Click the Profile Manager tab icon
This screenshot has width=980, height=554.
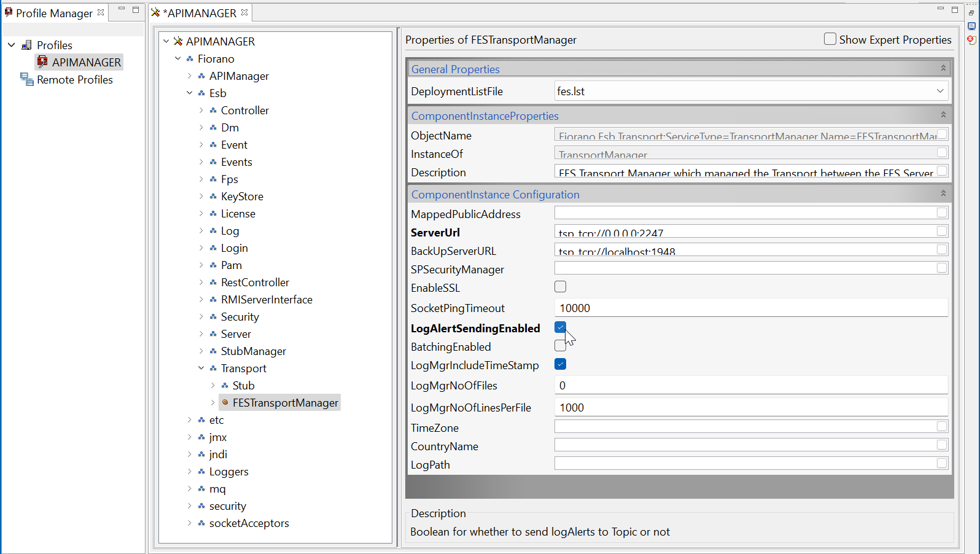[9, 12]
